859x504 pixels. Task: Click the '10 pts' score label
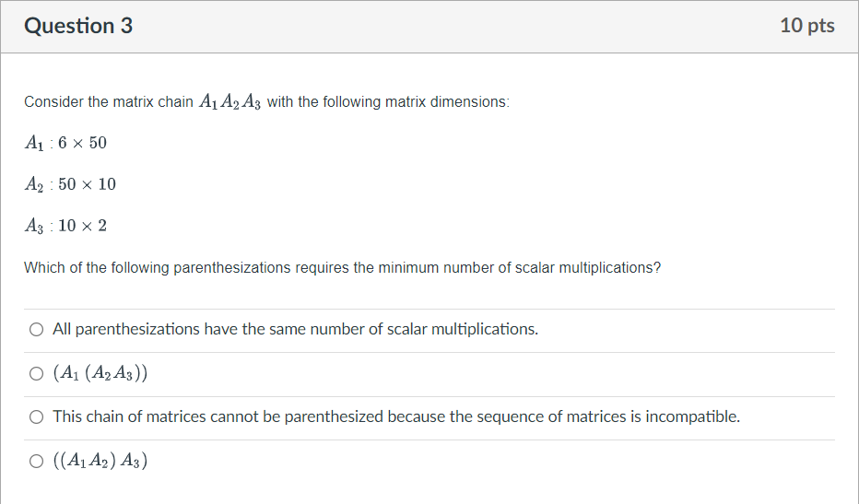click(x=807, y=25)
